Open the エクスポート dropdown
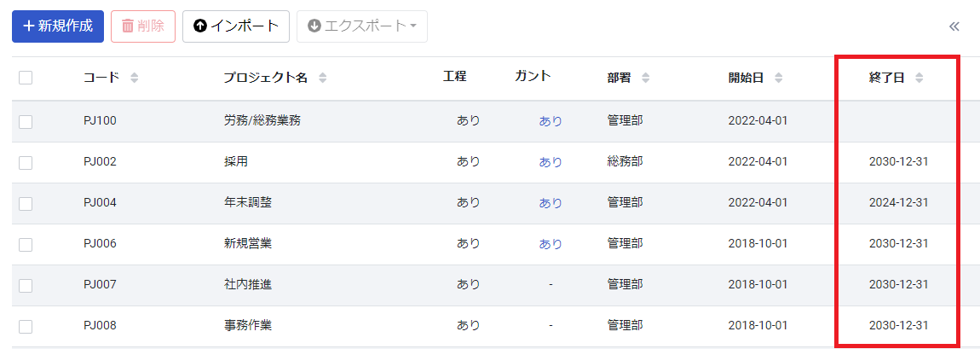 (x=362, y=26)
